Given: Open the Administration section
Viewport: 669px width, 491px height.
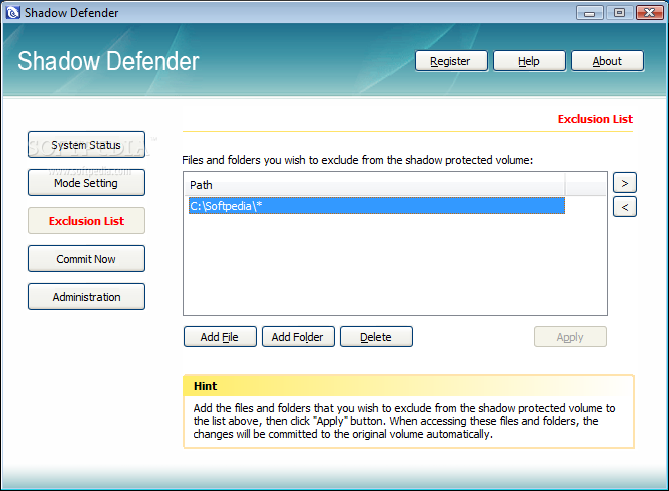Looking at the screenshot, I should [86, 296].
